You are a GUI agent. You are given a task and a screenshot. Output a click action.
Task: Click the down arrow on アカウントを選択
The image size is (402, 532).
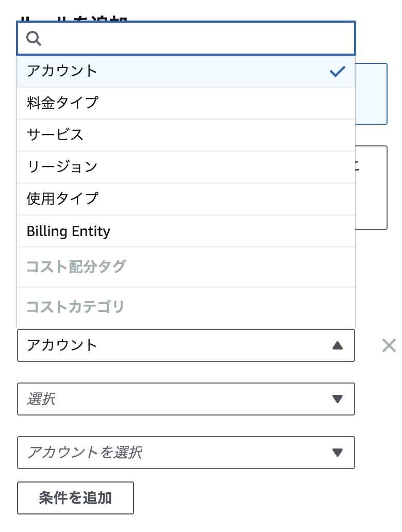coord(337,453)
